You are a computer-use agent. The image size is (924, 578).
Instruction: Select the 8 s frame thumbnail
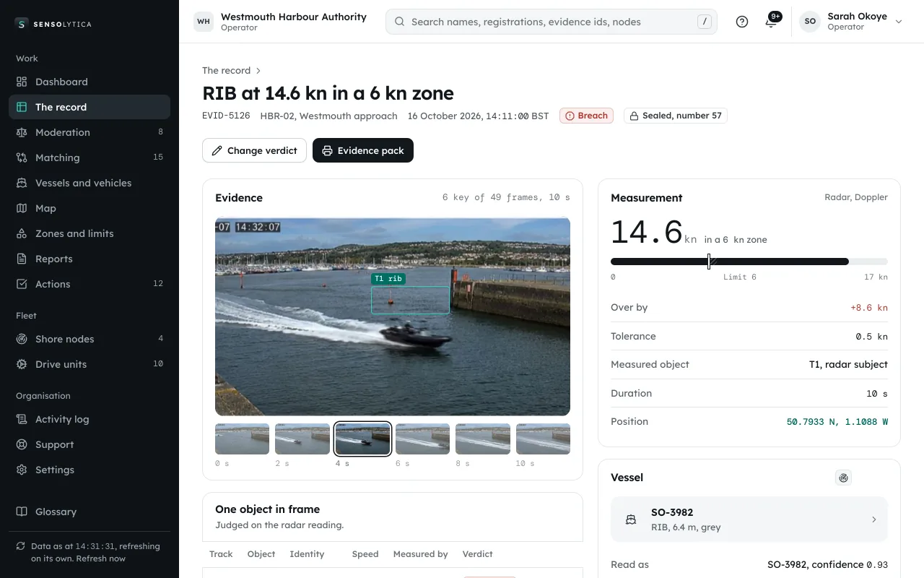pyautogui.click(x=483, y=439)
